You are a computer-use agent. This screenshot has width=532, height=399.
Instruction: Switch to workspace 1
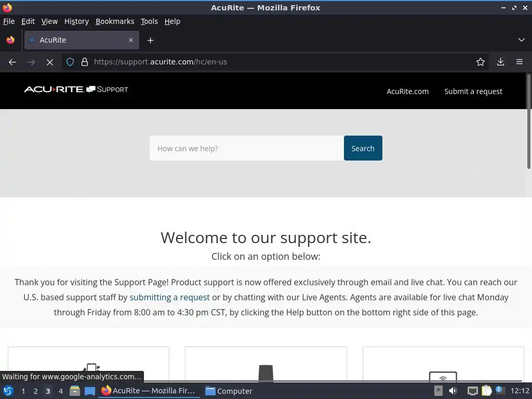(23, 391)
